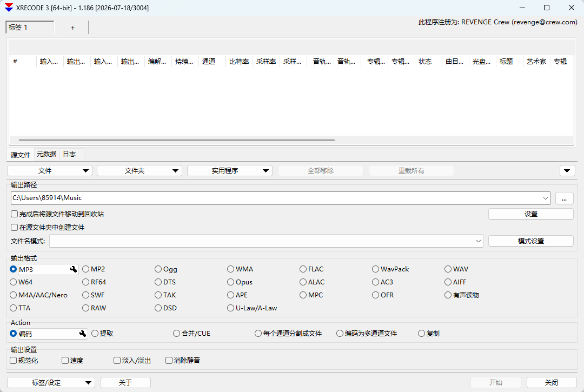This screenshot has width=584, height=392.
Task: Open the 日志 tab
Action: pos(69,154)
